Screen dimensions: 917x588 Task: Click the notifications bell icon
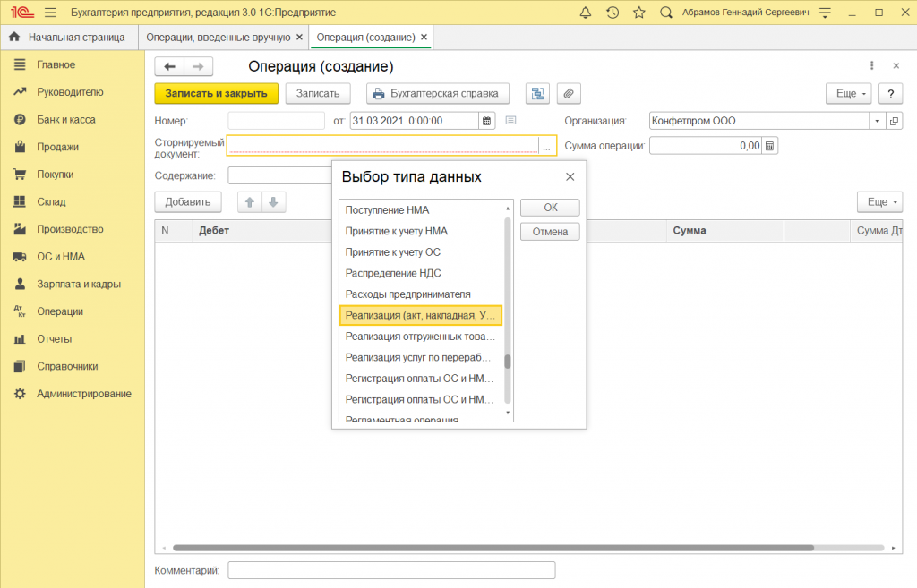(586, 13)
